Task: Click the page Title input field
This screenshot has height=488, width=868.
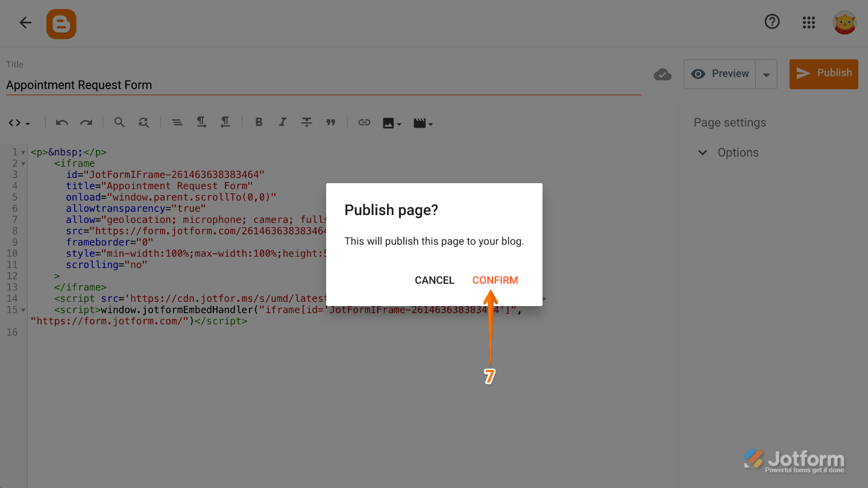Action: click(x=323, y=85)
